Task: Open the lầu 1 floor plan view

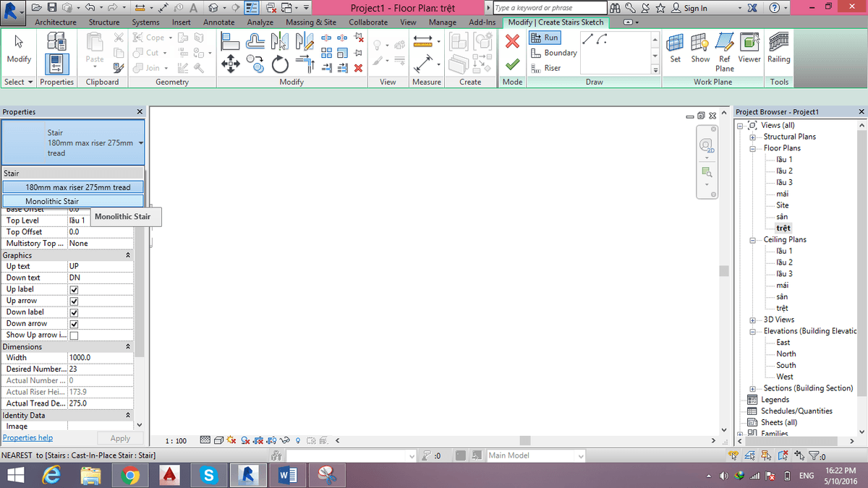Action: [x=784, y=160]
